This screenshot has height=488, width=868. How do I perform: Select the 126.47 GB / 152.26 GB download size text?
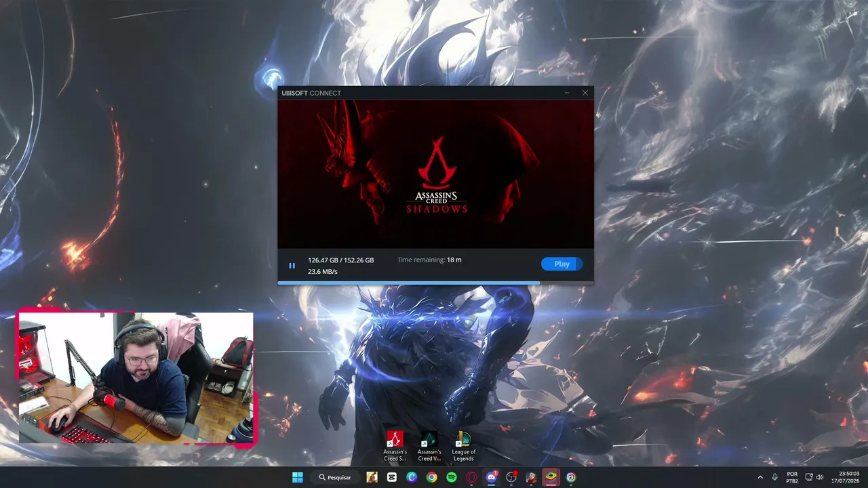pyautogui.click(x=341, y=260)
